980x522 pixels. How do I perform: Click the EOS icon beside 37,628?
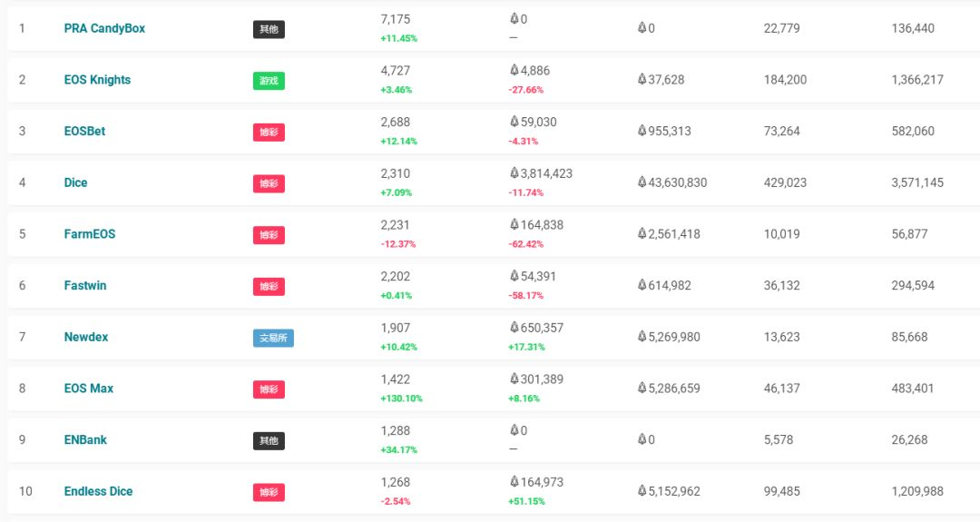click(642, 79)
